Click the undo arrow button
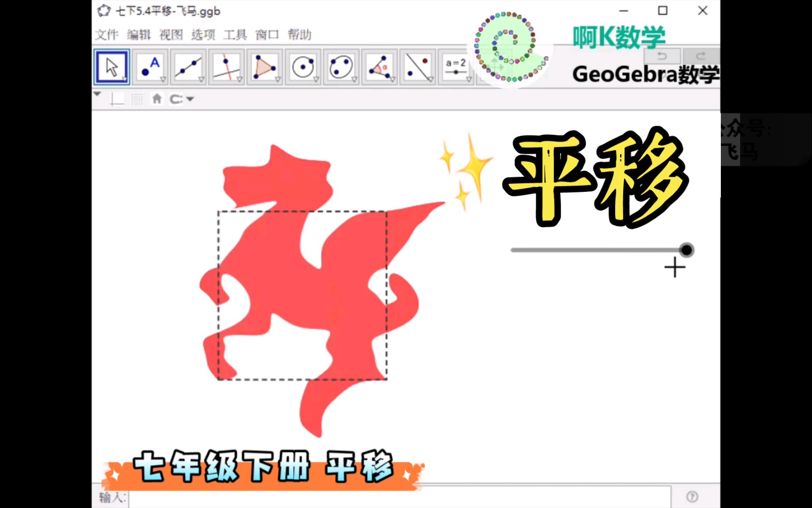The width and height of the screenshot is (812, 508). pyautogui.click(x=662, y=56)
